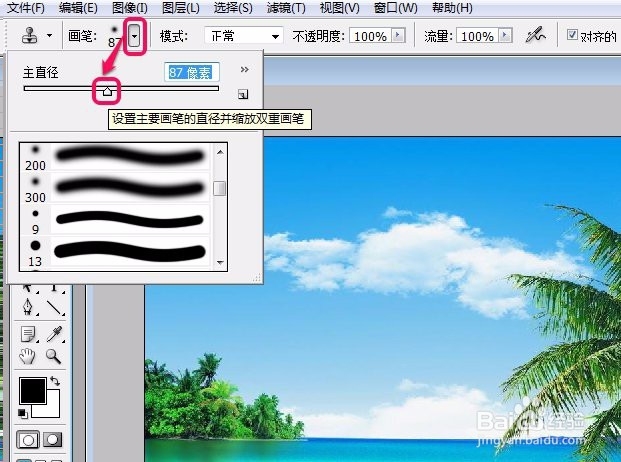This screenshot has width=621, height=462.
Task: Reset default foreground and background colors
Action: point(23,414)
